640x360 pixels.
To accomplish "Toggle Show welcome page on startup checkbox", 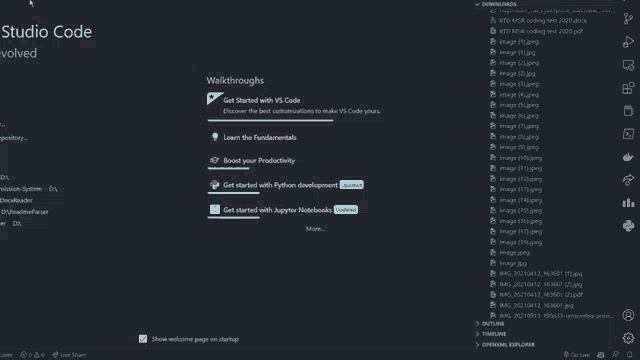I will pyautogui.click(x=143, y=339).
